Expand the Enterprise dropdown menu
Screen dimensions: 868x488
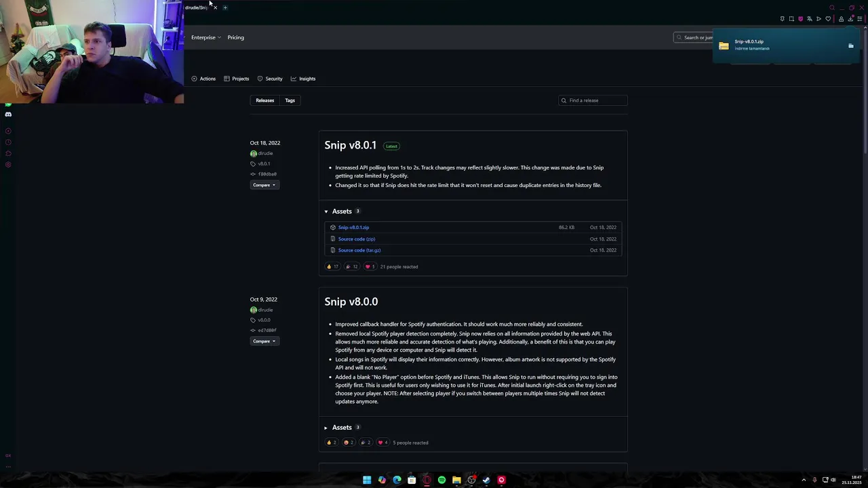tap(206, 37)
